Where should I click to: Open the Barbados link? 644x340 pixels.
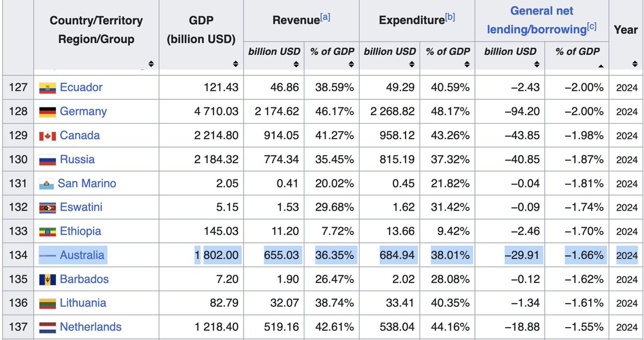click(x=84, y=279)
